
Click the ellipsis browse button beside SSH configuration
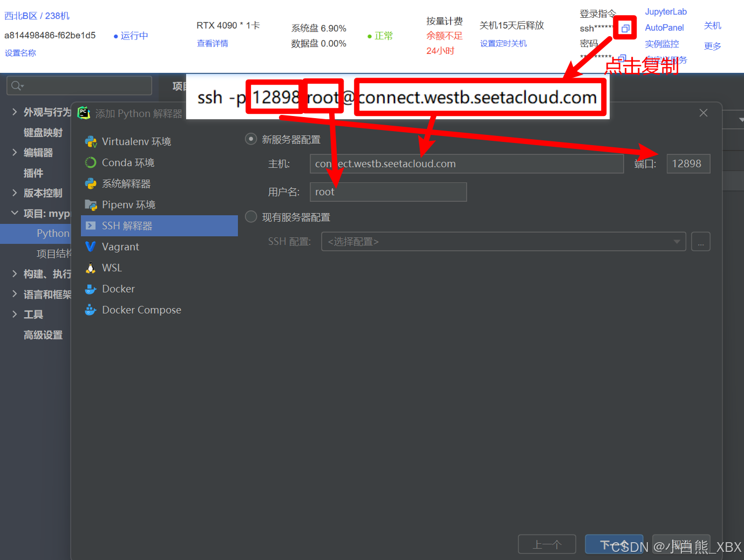tap(701, 242)
